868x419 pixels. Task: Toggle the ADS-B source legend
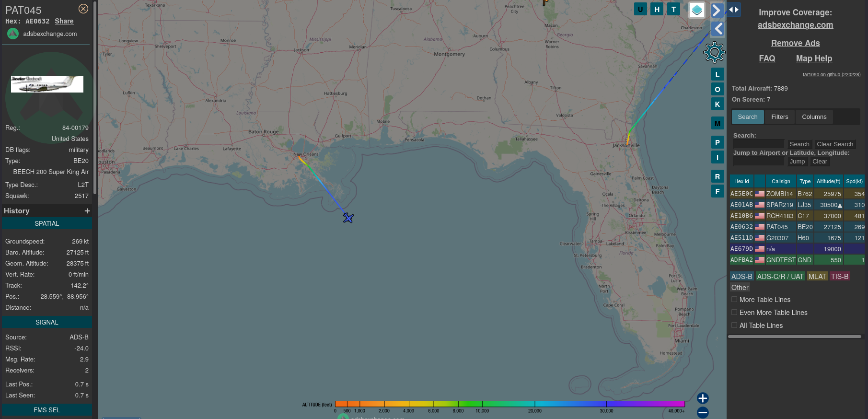pyautogui.click(x=742, y=277)
